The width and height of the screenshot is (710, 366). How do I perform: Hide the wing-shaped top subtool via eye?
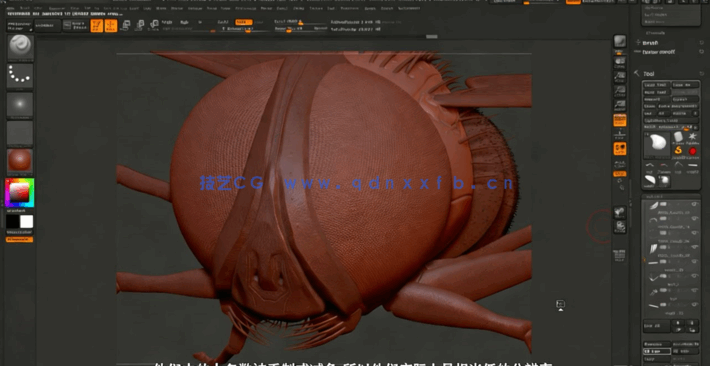pyautogui.click(x=694, y=204)
